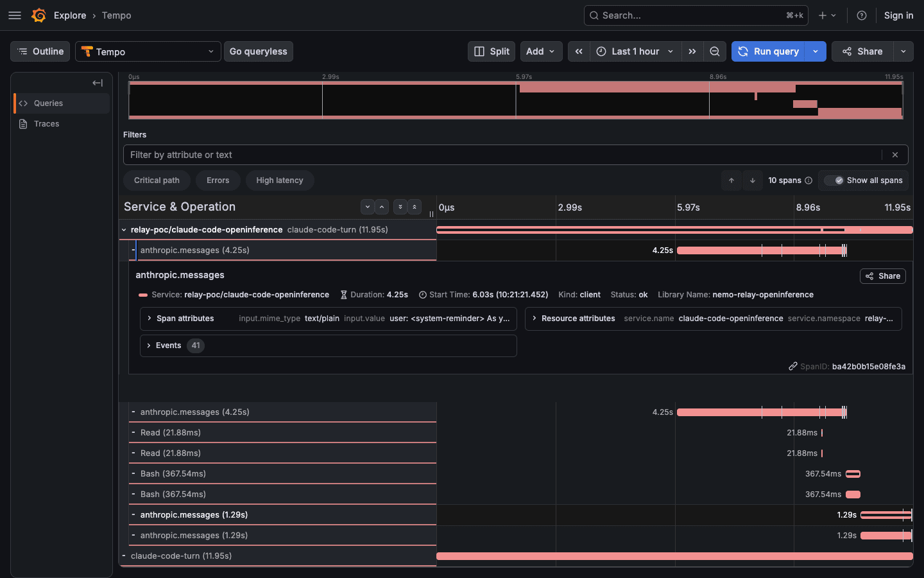Click the Grafana logo icon
Viewport: 924px width, 578px height.
click(x=38, y=15)
